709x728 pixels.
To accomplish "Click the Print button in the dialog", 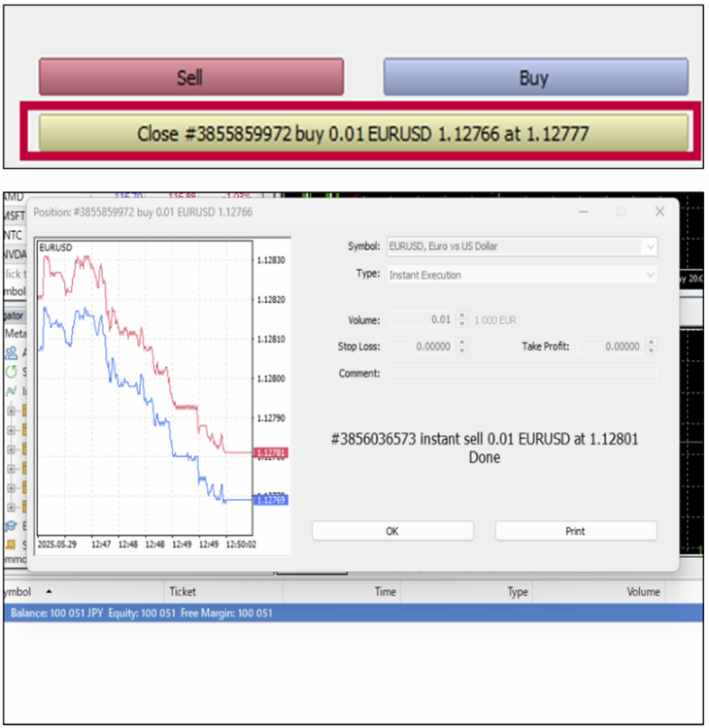I will pos(576,531).
